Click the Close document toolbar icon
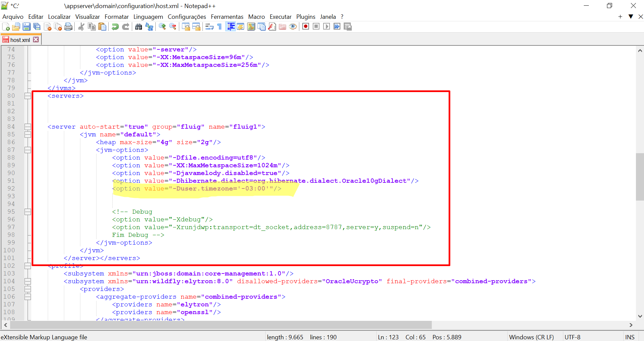This screenshot has height=341, width=644. [47, 27]
